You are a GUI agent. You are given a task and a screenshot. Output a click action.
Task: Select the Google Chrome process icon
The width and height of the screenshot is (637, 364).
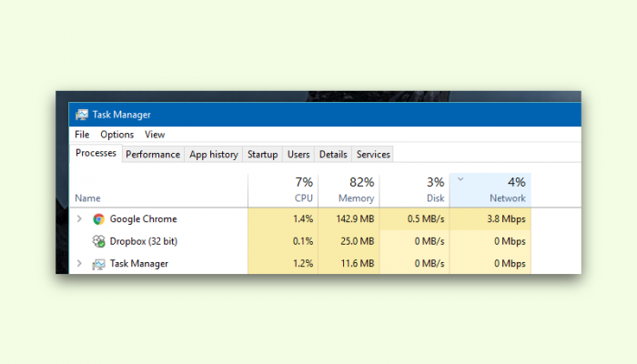98,219
